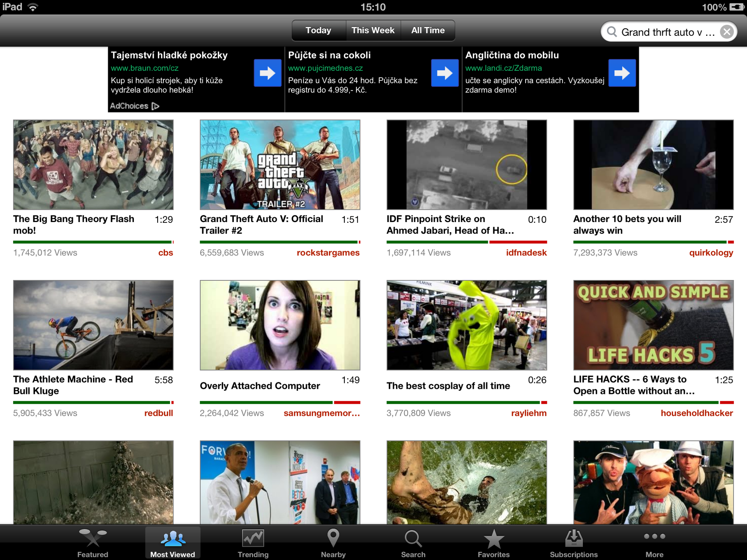This screenshot has height=560, width=747.
Task: Tap the Nearby pin icon
Action: 333,540
